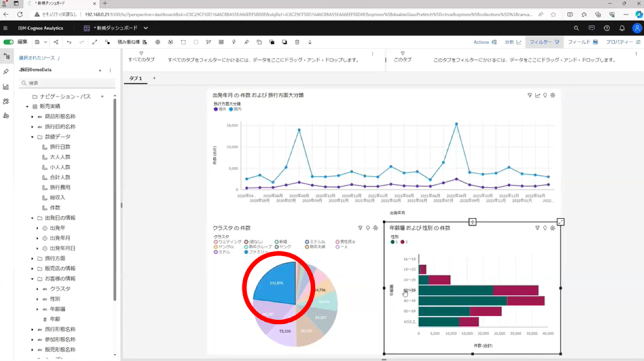Click the gear icon on the line chart

pyautogui.click(x=552, y=95)
